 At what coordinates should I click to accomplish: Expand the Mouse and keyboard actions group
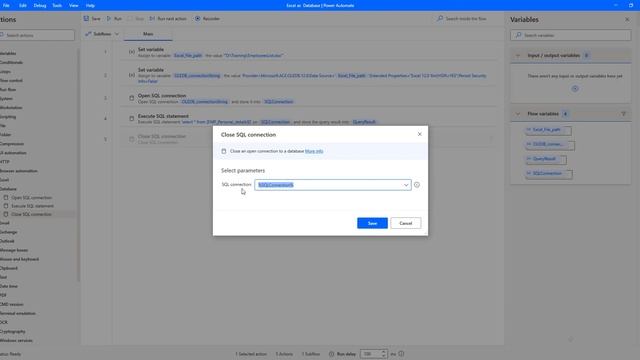pyautogui.click(x=19, y=259)
